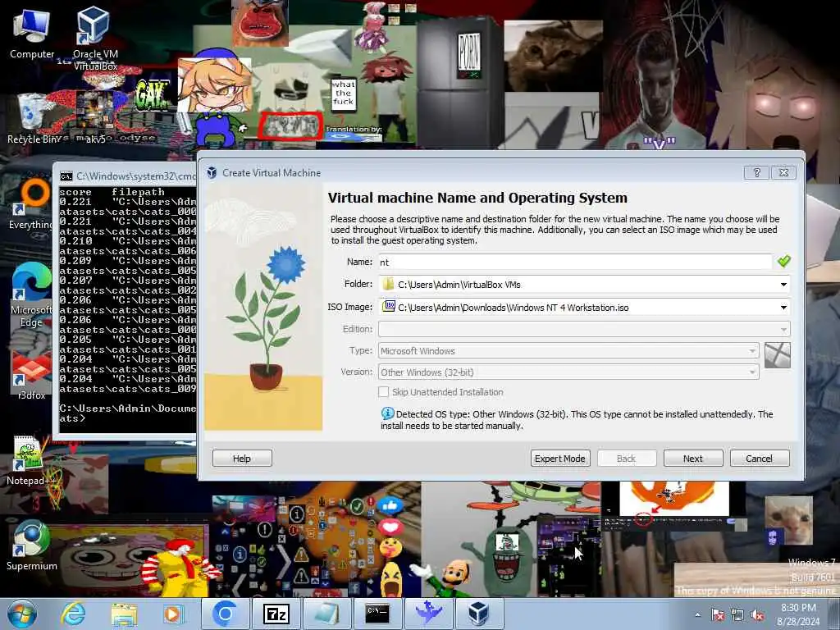The width and height of the screenshot is (840, 630).
Task: Select the r3dfox desktop shortcut
Action: point(31,375)
